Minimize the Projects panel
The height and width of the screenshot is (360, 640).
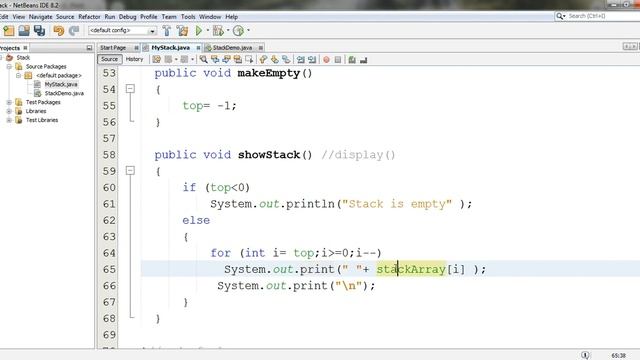tap(89, 48)
